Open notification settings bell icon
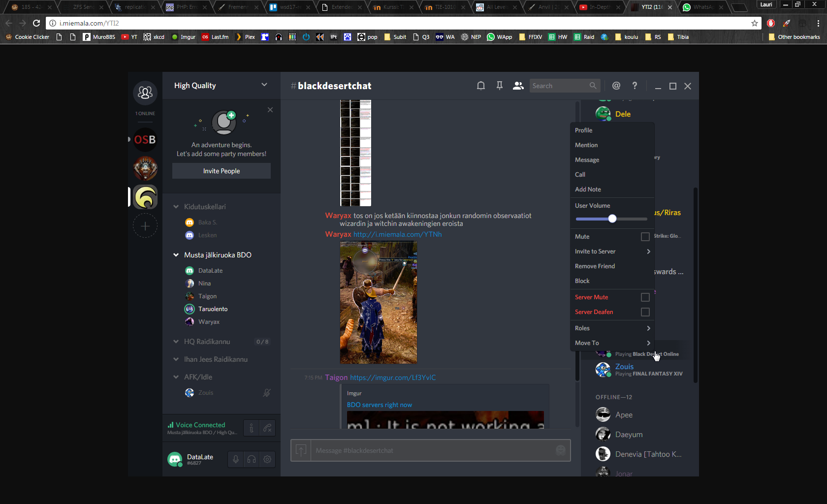 point(481,86)
